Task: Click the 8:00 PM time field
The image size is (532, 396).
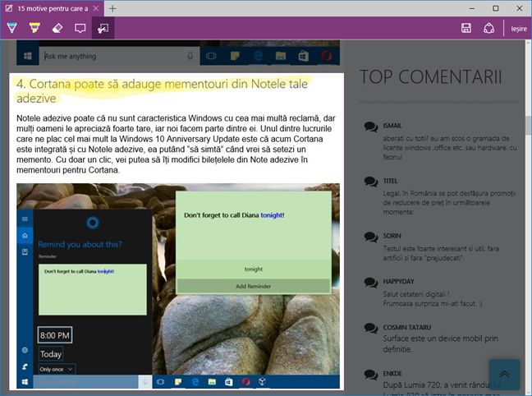Action: pos(55,335)
